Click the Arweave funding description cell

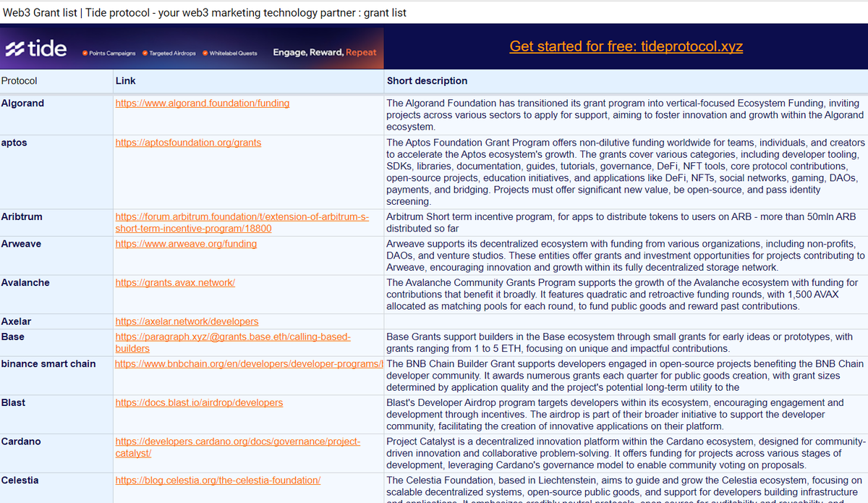tap(626, 255)
